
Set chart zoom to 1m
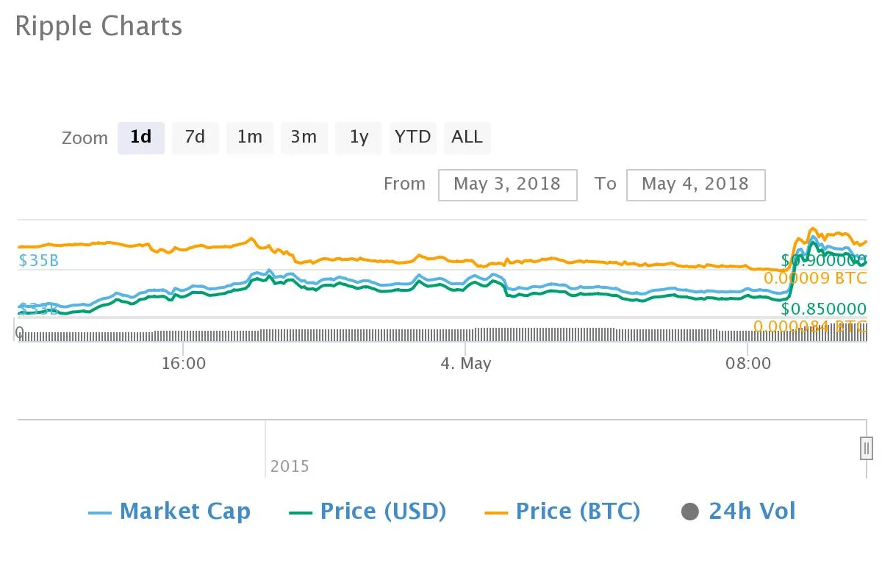249,137
